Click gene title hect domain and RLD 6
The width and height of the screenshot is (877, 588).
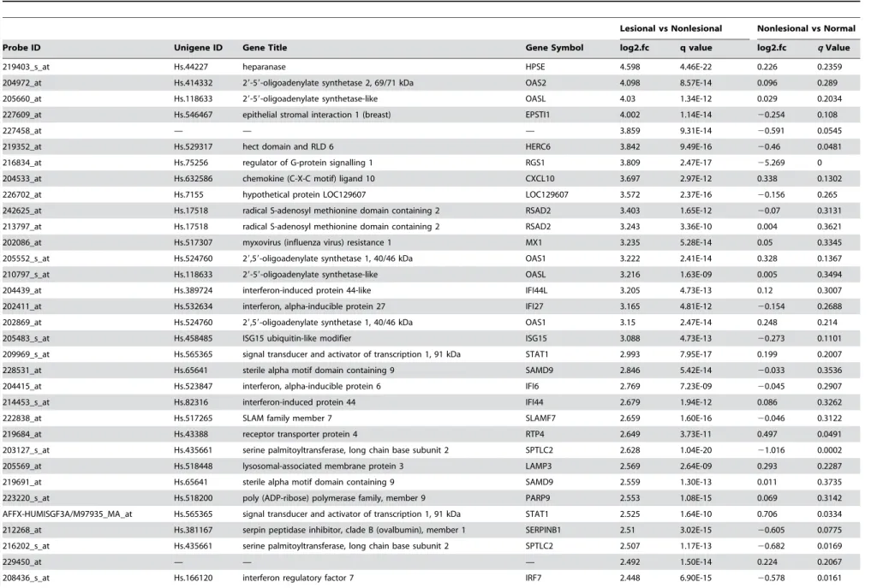[288, 147]
